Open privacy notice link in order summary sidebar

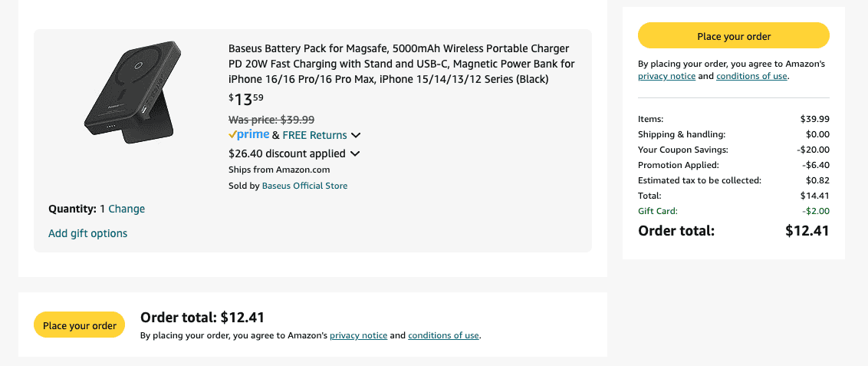click(666, 76)
